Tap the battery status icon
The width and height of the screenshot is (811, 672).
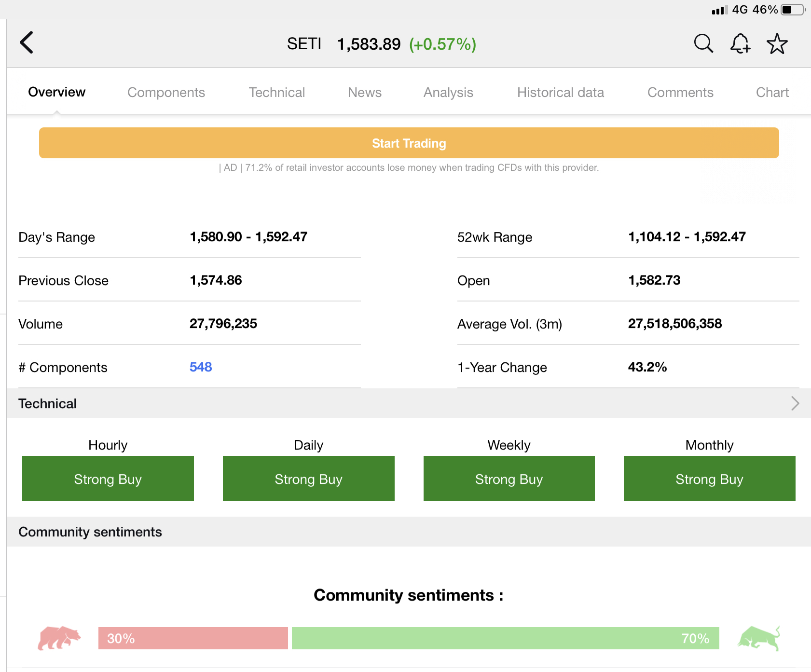(793, 10)
